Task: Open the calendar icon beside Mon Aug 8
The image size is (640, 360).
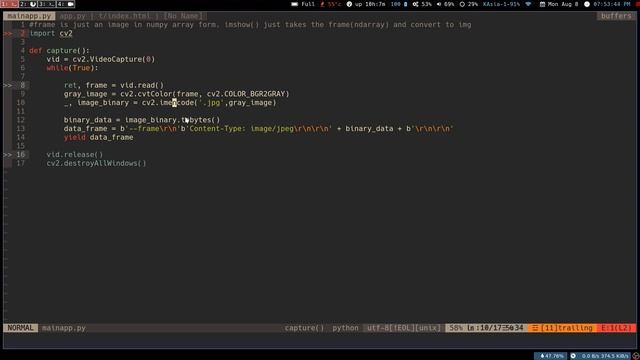Action: click(x=542, y=4)
